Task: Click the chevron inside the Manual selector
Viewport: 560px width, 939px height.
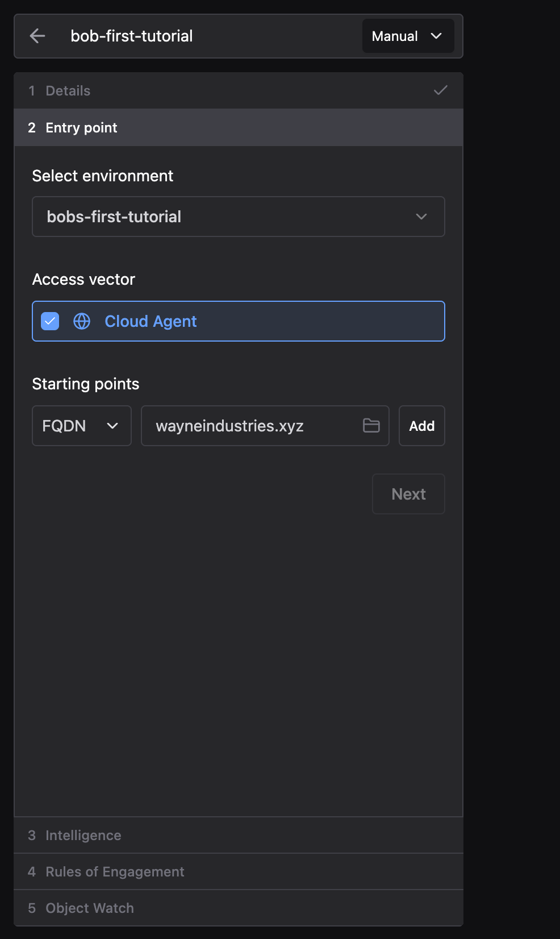Action: tap(436, 36)
